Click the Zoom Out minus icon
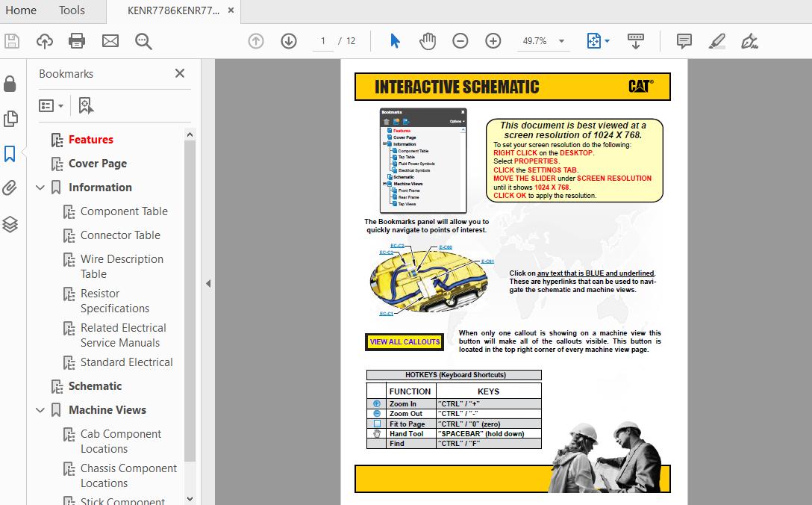 [460, 41]
